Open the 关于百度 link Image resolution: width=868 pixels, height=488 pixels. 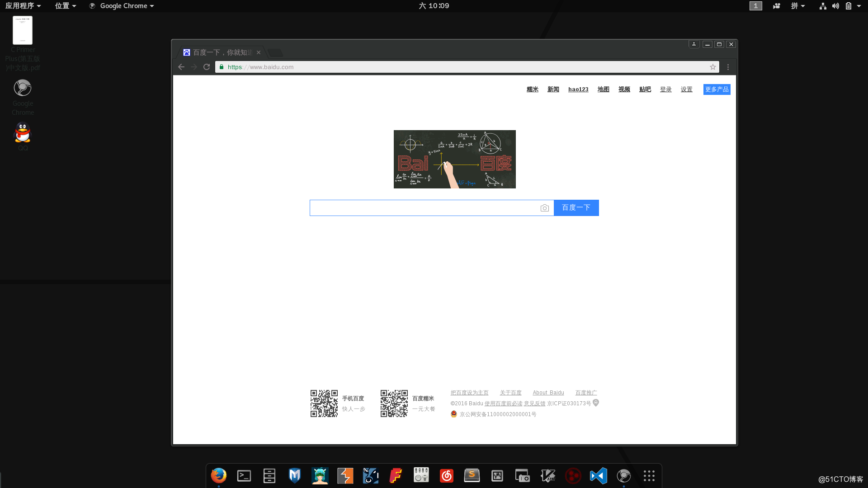click(x=511, y=393)
